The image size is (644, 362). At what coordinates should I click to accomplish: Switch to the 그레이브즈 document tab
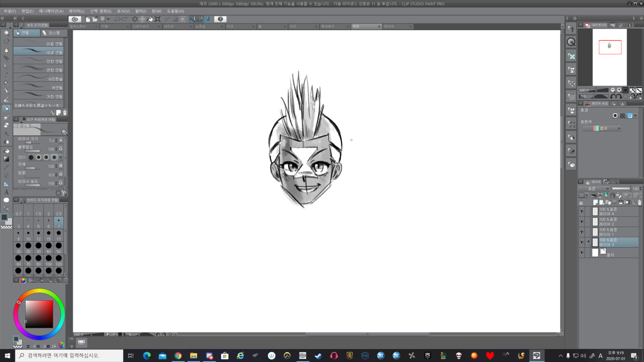click(x=141, y=27)
